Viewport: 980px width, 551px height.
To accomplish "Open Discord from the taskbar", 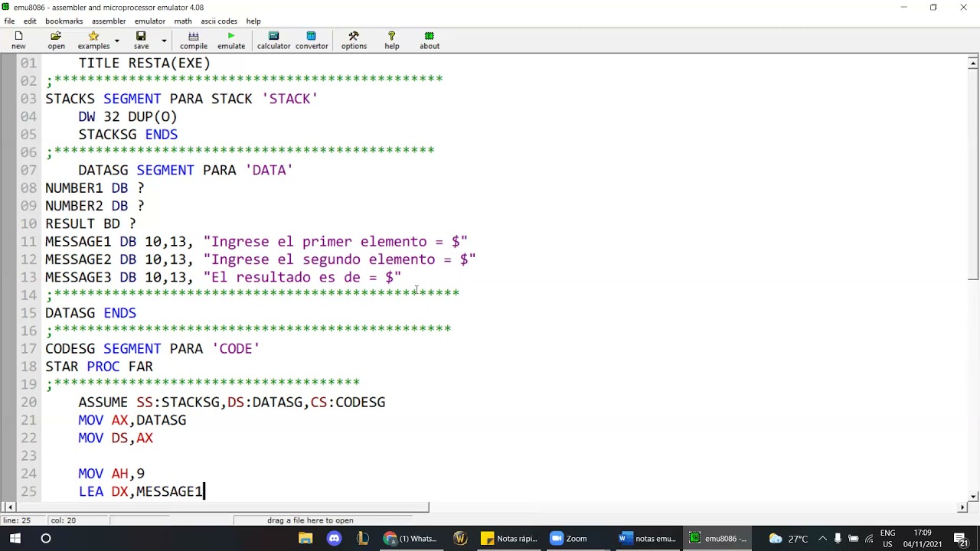I will pyautogui.click(x=334, y=539).
